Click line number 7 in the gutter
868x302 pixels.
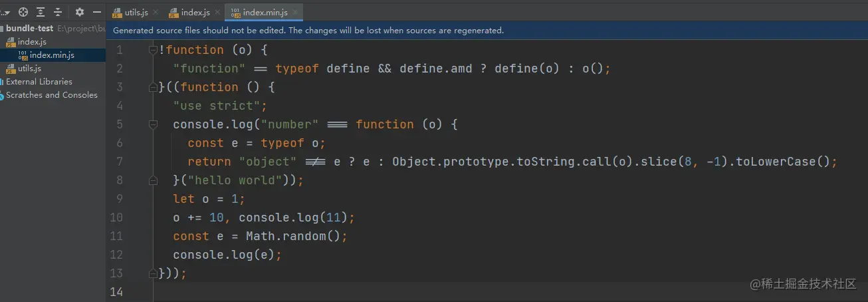tap(120, 161)
